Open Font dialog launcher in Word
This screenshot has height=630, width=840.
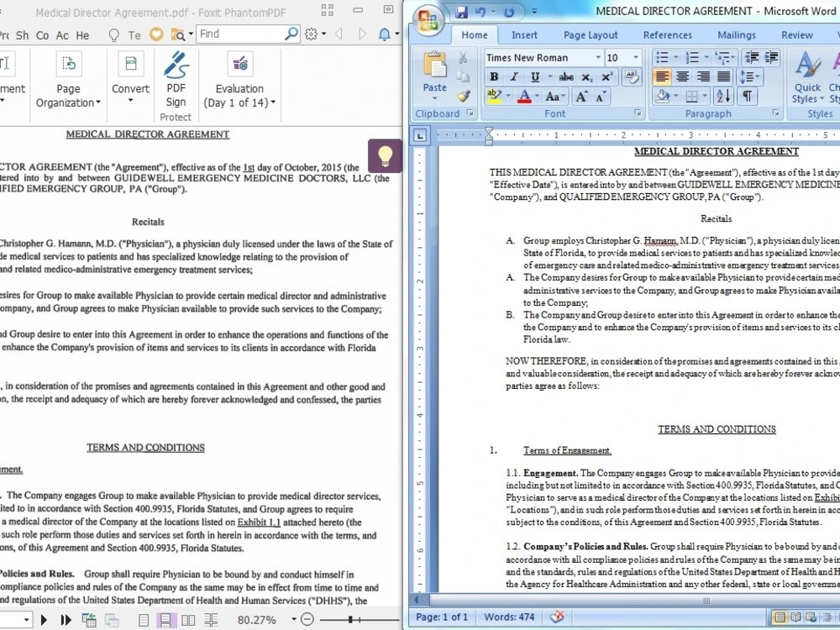tap(638, 113)
